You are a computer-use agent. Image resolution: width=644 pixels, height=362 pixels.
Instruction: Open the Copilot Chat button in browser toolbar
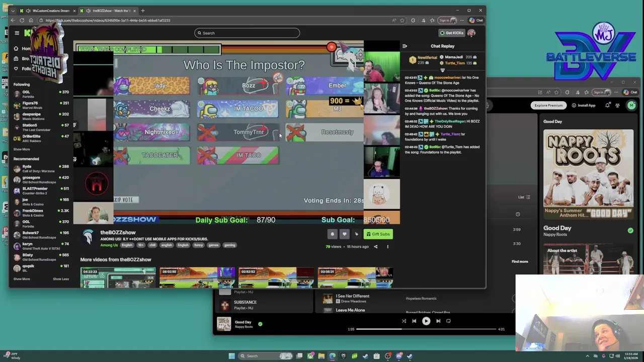point(476,21)
